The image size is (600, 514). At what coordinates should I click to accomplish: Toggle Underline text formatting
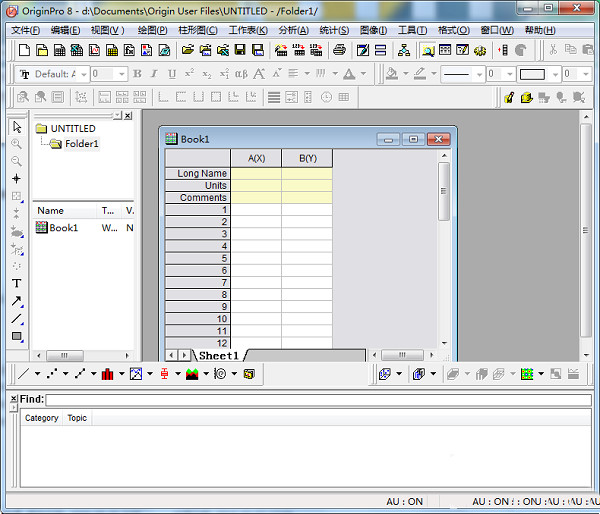point(172,74)
